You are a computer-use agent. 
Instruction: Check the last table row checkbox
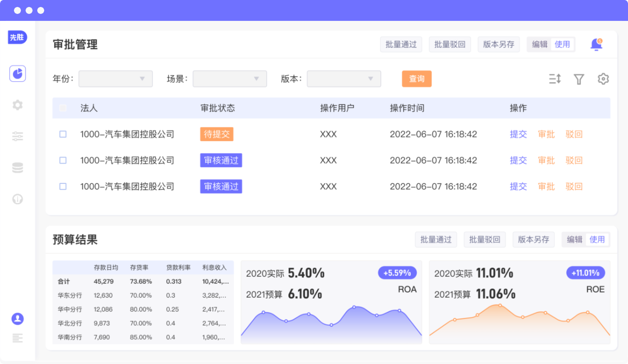pyautogui.click(x=63, y=186)
